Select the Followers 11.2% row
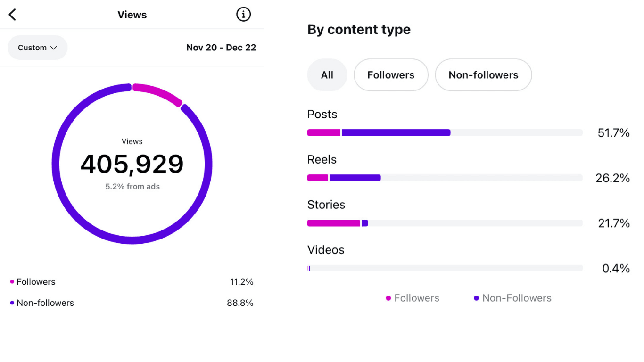644x362 pixels. coord(132,282)
